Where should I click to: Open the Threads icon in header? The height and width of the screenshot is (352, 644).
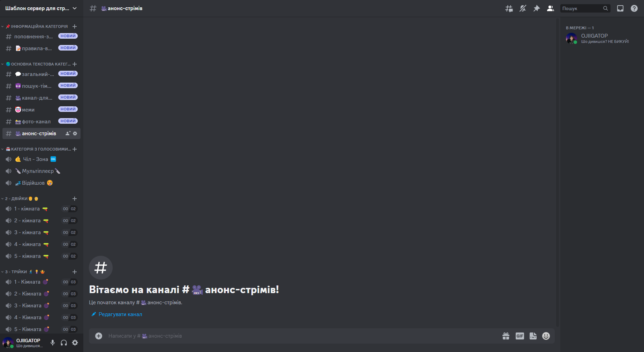click(x=509, y=8)
